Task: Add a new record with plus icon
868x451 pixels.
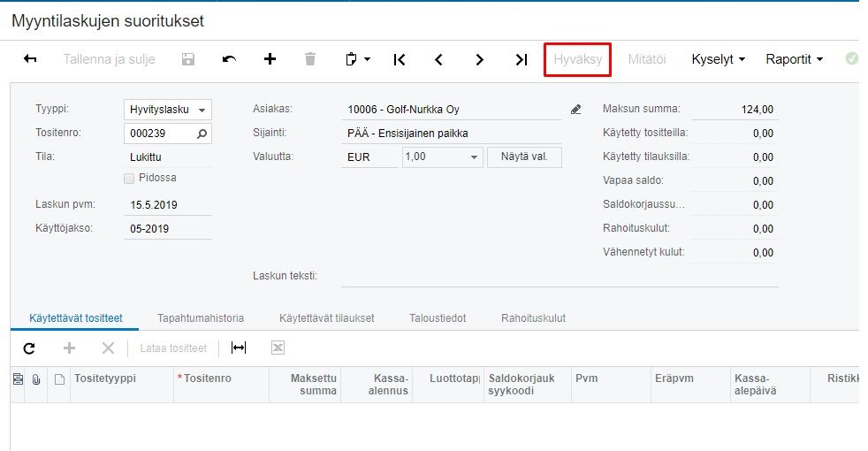Action: pyautogui.click(x=270, y=59)
